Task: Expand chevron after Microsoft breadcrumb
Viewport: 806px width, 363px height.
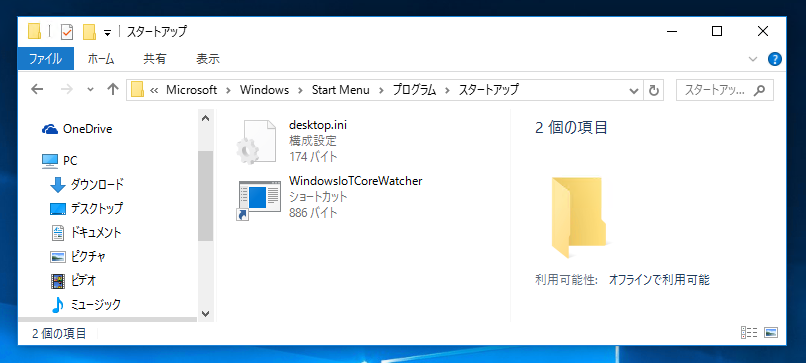Action: (x=229, y=90)
